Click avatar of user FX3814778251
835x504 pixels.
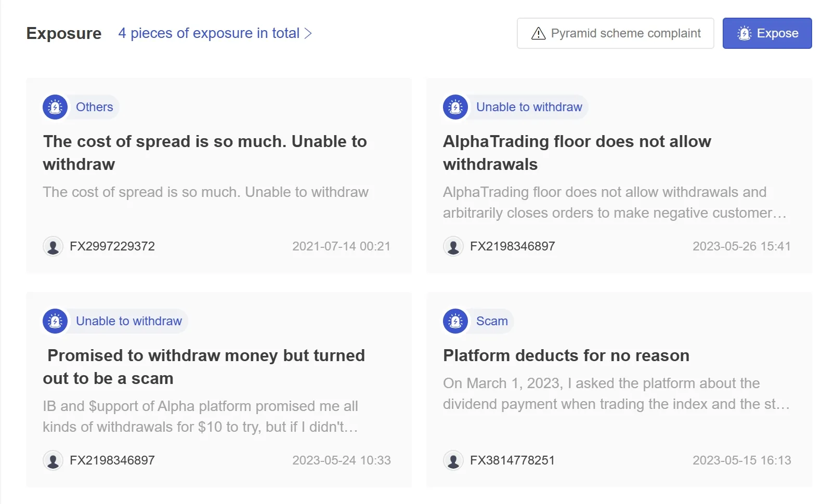453,460
